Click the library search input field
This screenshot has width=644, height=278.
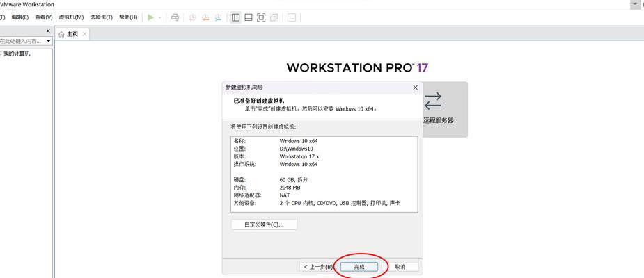pyautogui.click(x=22, y=41)
